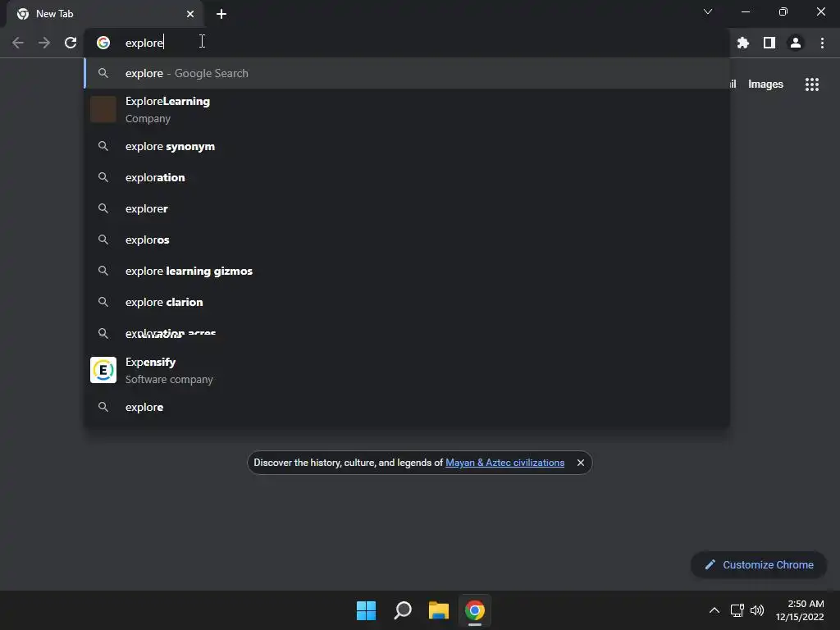The height and width of the screenshot is (630, 840).
Task: Reload the page with the refresh icon
Action: [x=71, y=43]
